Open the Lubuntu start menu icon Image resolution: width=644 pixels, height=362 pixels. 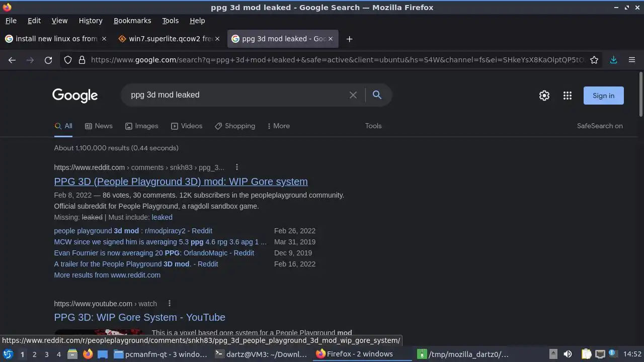pos(8,354)
